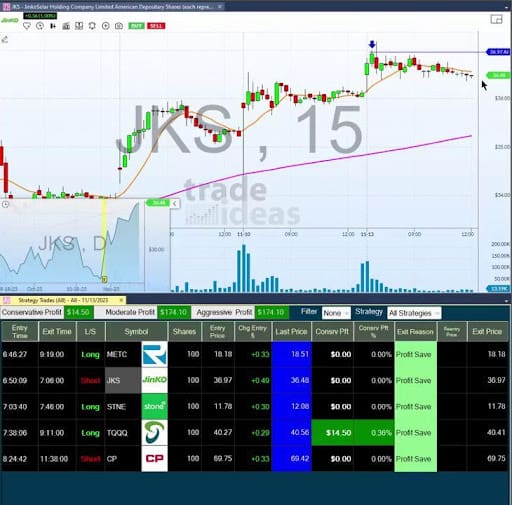Click the pink icon on the JKS chart tab
This screenshot has height=505, width=512.
(x=6, y=6)
